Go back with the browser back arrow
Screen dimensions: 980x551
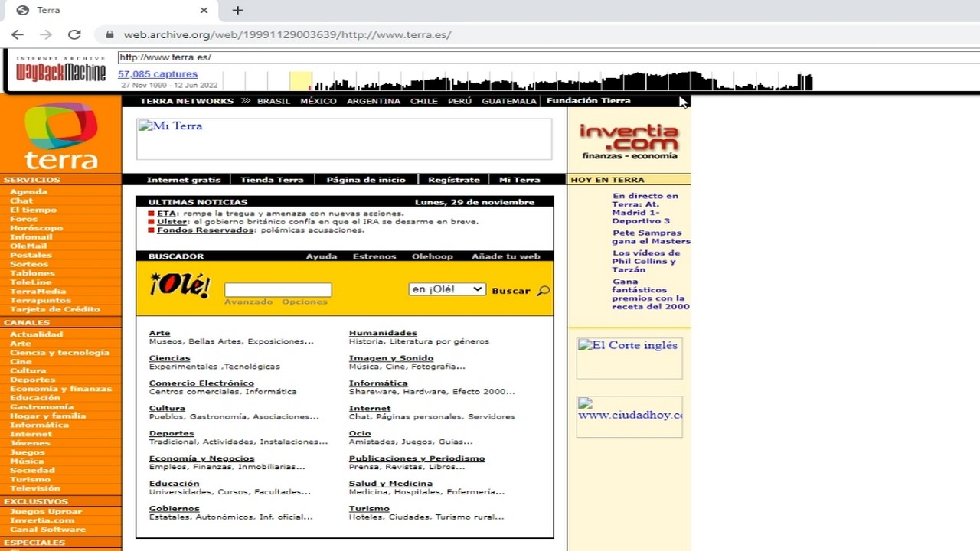click(x=18, y=34)
